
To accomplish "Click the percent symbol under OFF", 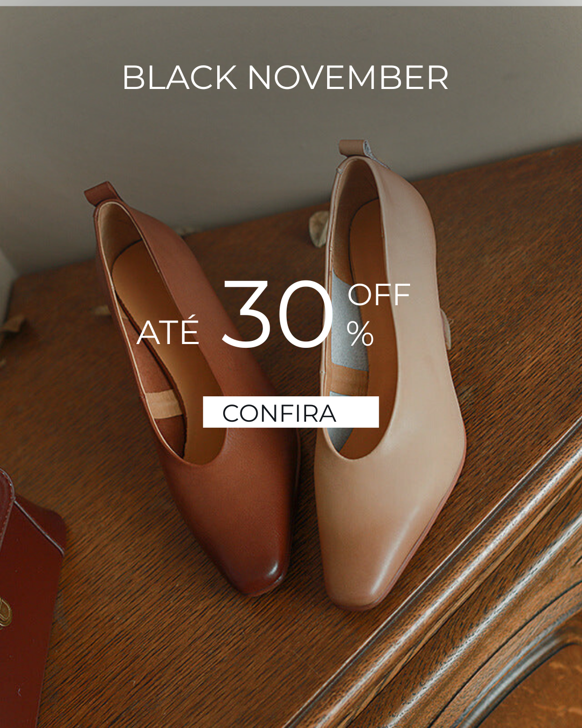I will (x=361, y=334).
